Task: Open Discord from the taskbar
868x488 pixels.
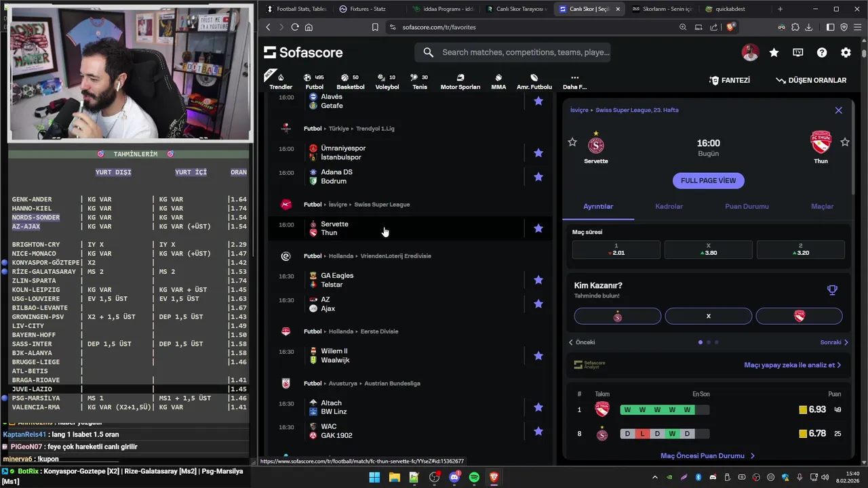Action: [x=454, y=477]
